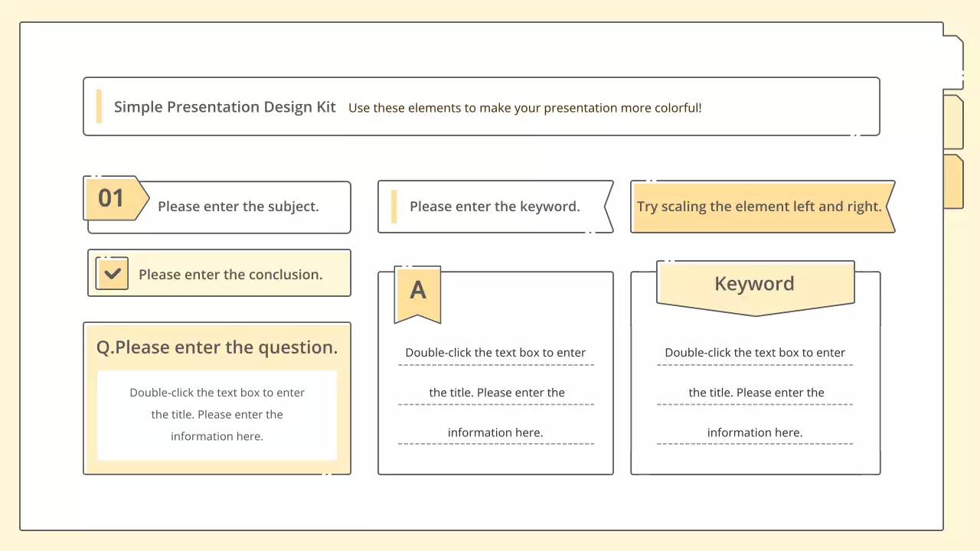Viewport: 980px width, 551px height.
Task: Click the letter A bookmark icon
Action: [x=417, y=291]
